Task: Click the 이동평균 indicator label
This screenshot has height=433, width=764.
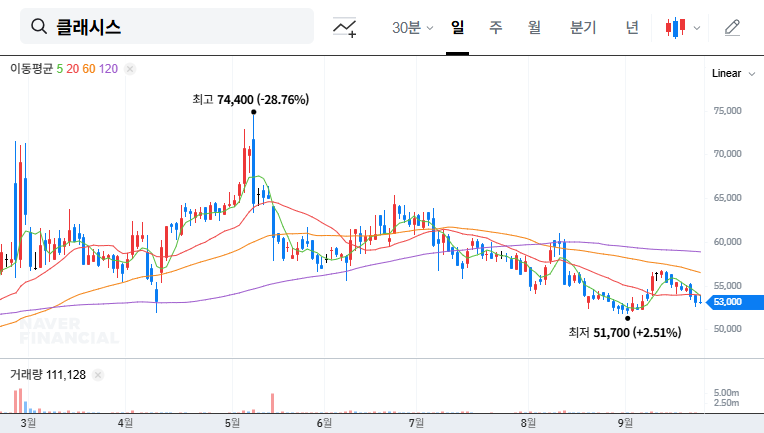Action: [x=30, y=69]
